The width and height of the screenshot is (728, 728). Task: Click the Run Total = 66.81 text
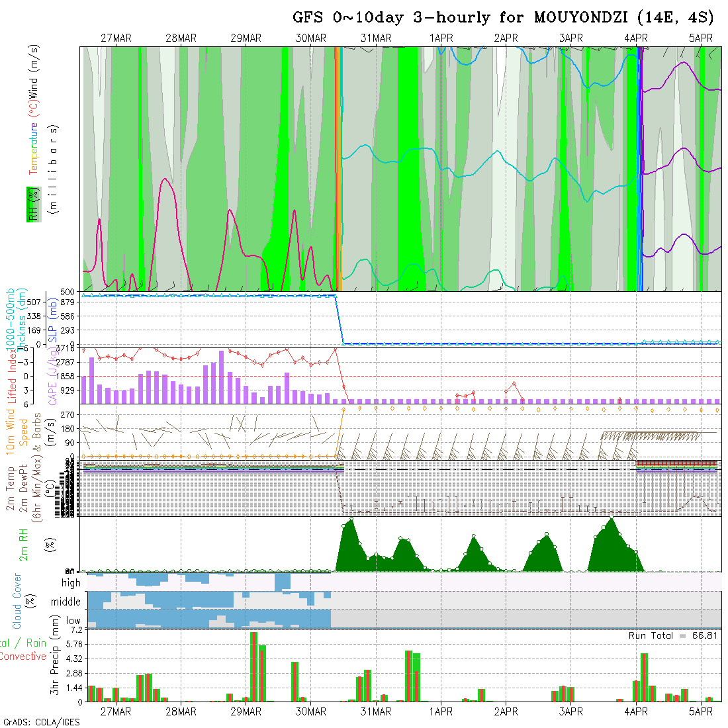[672, 635]
